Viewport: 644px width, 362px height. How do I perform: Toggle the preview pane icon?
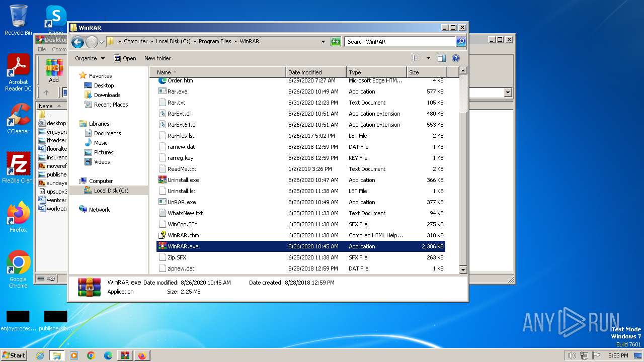point(441,58)
